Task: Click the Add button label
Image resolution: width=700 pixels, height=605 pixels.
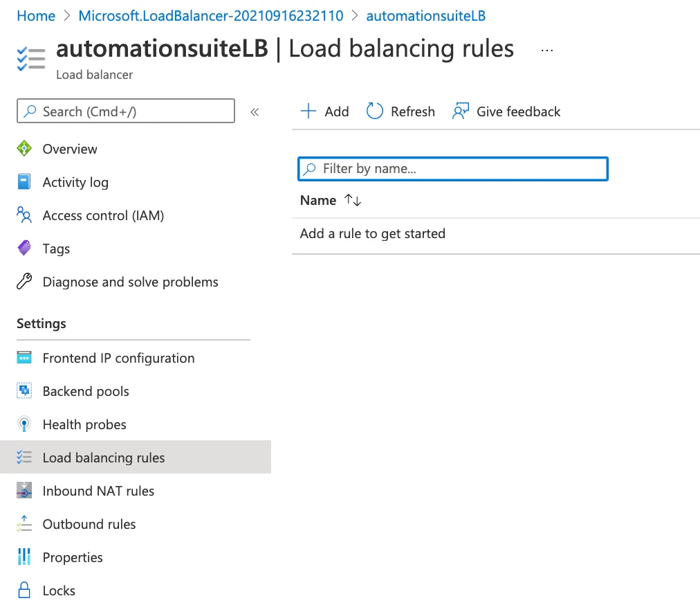Action: coord(337,111)
